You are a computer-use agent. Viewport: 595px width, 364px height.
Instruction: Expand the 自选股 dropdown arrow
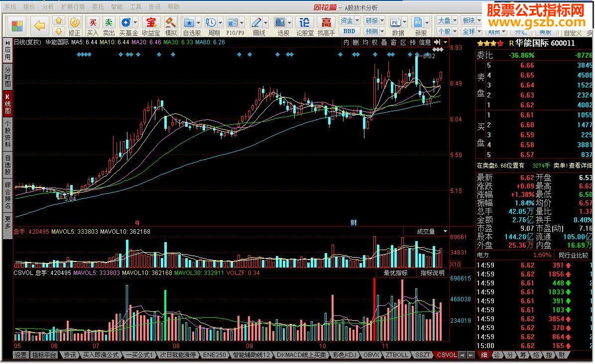click(198, 22)
